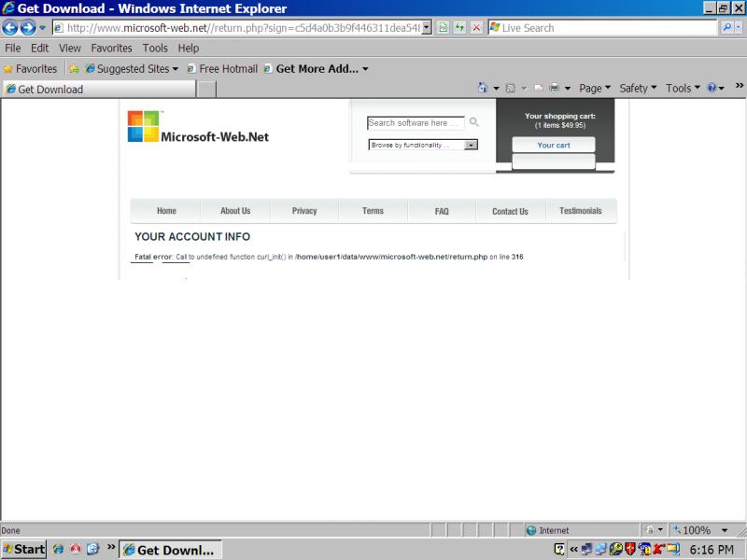
Task: Open the Free Hotmail favorite link
Action: (x=222, y=69)
